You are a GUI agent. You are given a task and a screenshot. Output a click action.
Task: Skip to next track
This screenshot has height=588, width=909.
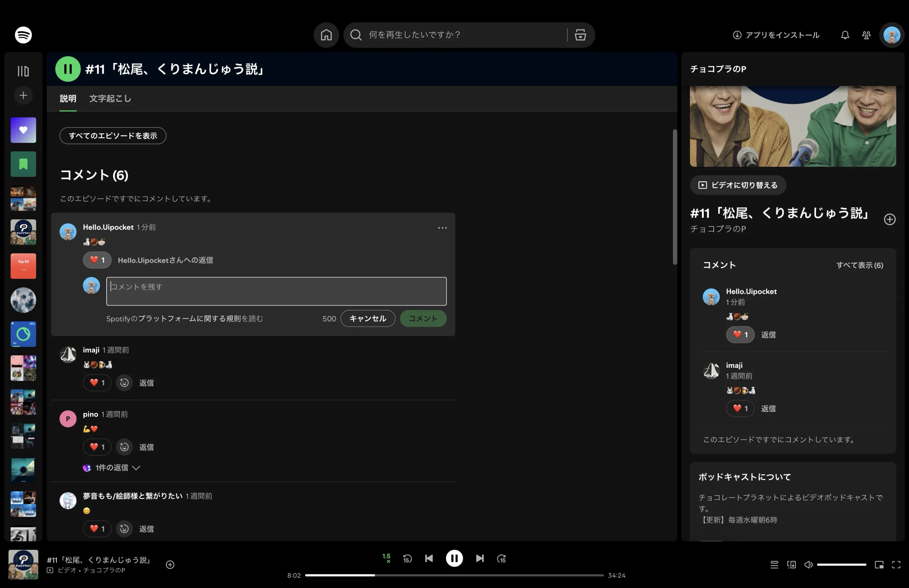click(480, 558)
